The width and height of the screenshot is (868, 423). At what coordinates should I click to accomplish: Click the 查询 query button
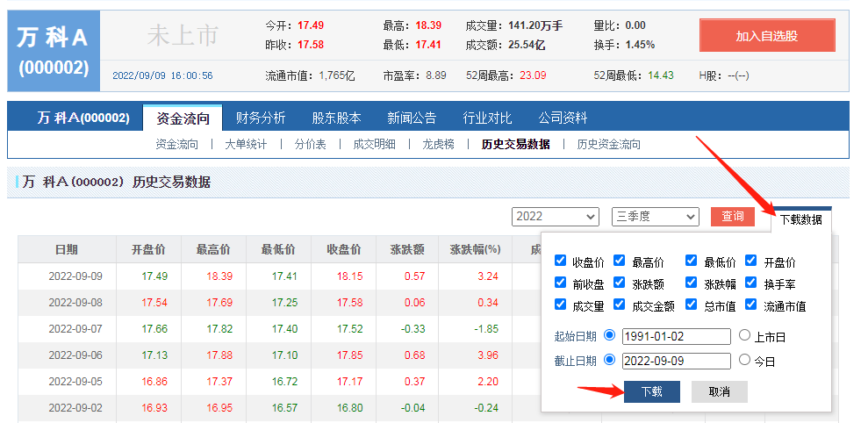[733, 216]
